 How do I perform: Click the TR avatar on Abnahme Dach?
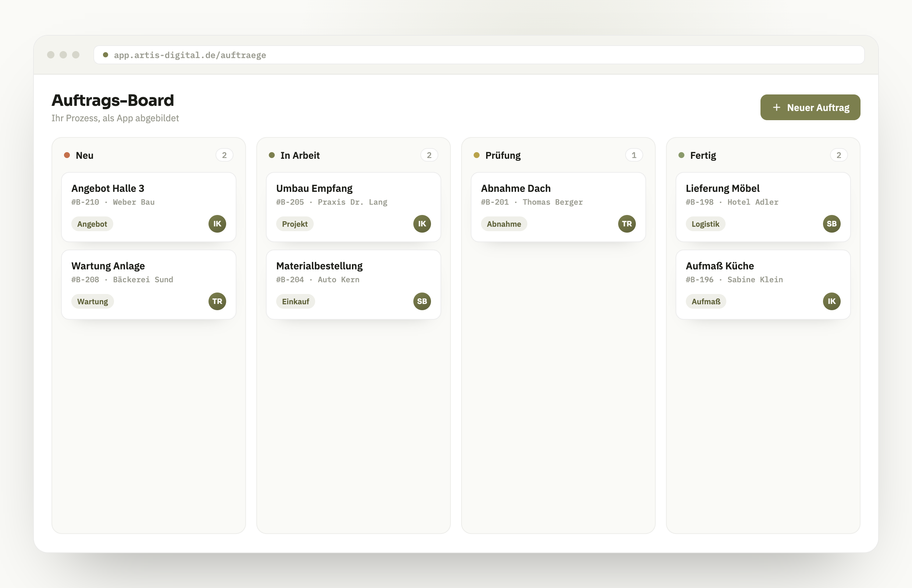[x=627, y=224]
